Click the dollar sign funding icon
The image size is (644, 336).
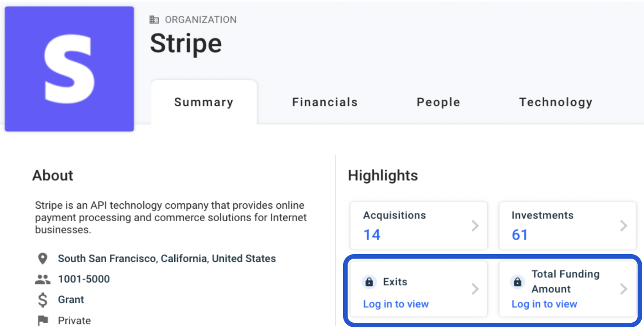(x=43, y=300)
